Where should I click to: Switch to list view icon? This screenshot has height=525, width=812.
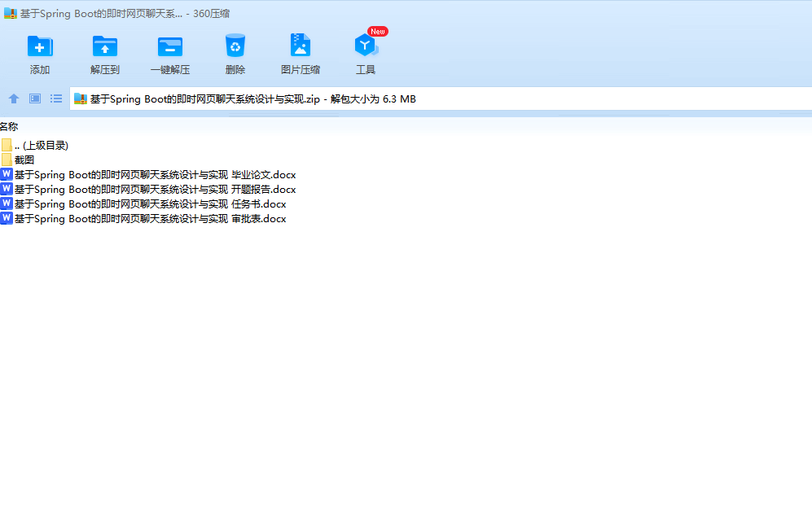pyautogui.click(x=56, y=98)
